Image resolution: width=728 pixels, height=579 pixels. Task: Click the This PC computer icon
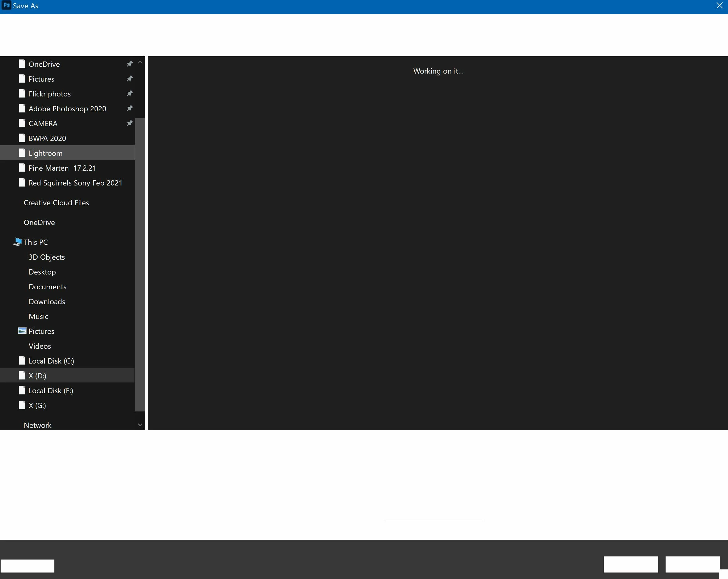click(x=18, y=242)
